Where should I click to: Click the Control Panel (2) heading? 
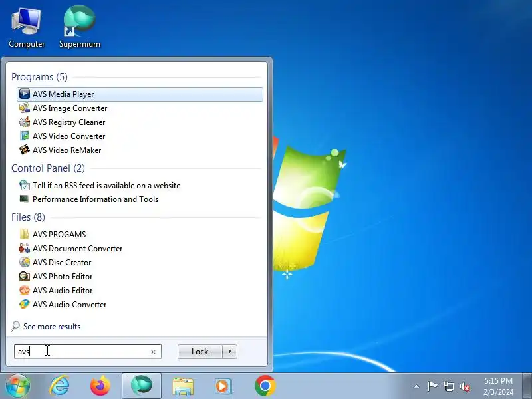(48, 168)
